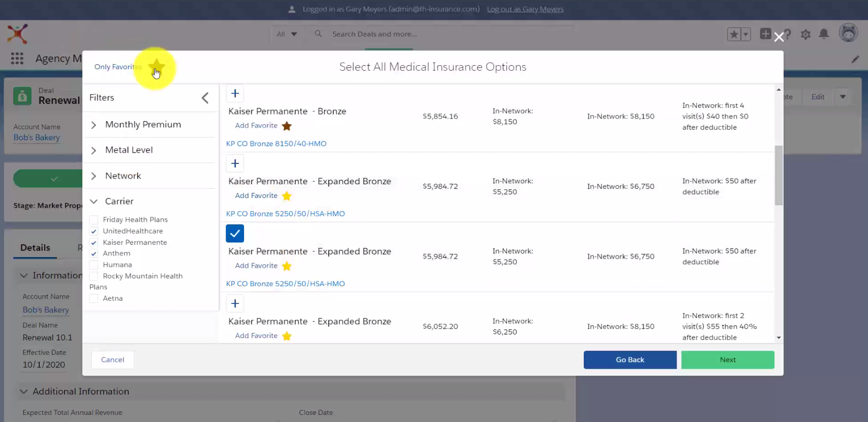The width and height of the screenshot is (868, 422).
Task: Uncheck the UnitedHealthcare carrier
Action: click(94, 231)
